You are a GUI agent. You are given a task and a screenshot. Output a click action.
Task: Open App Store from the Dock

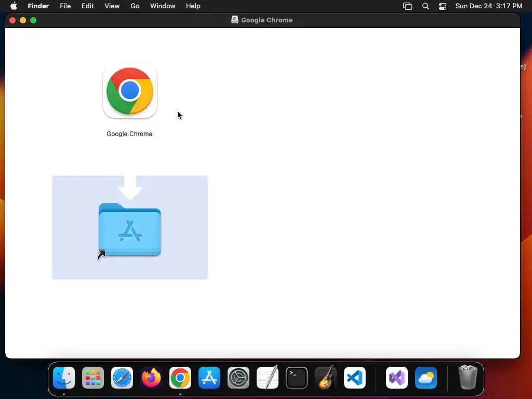(209, 378)
